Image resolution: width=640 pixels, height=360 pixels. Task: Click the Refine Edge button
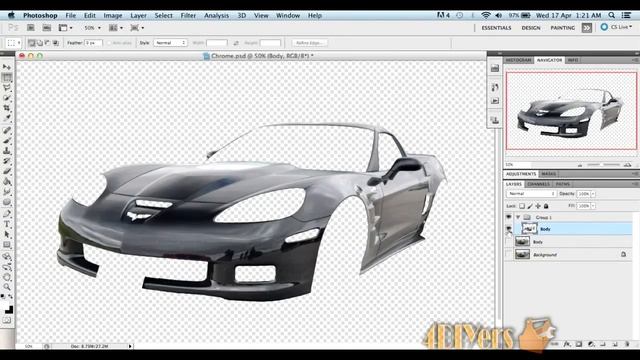click(309, 43)
